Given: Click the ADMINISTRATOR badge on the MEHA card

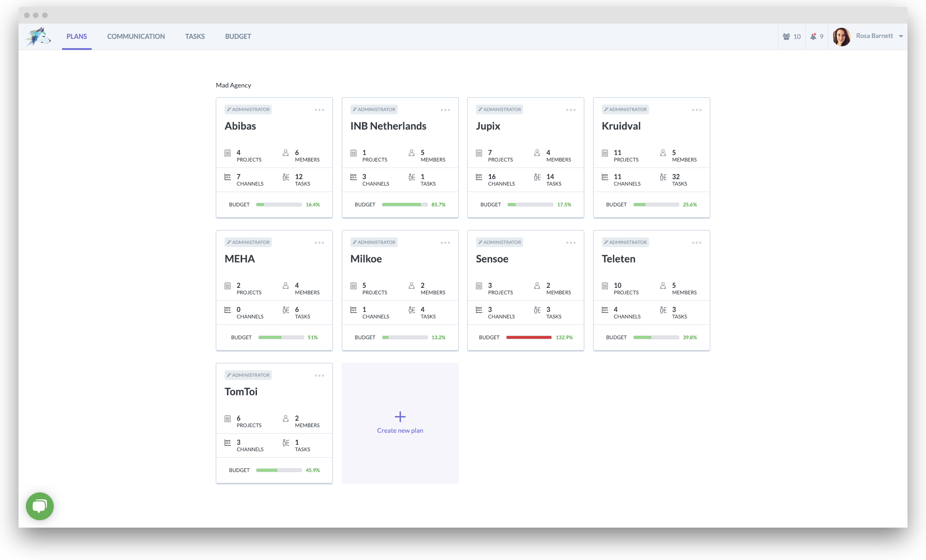Looking at the screenshot, I should point(248,242).
